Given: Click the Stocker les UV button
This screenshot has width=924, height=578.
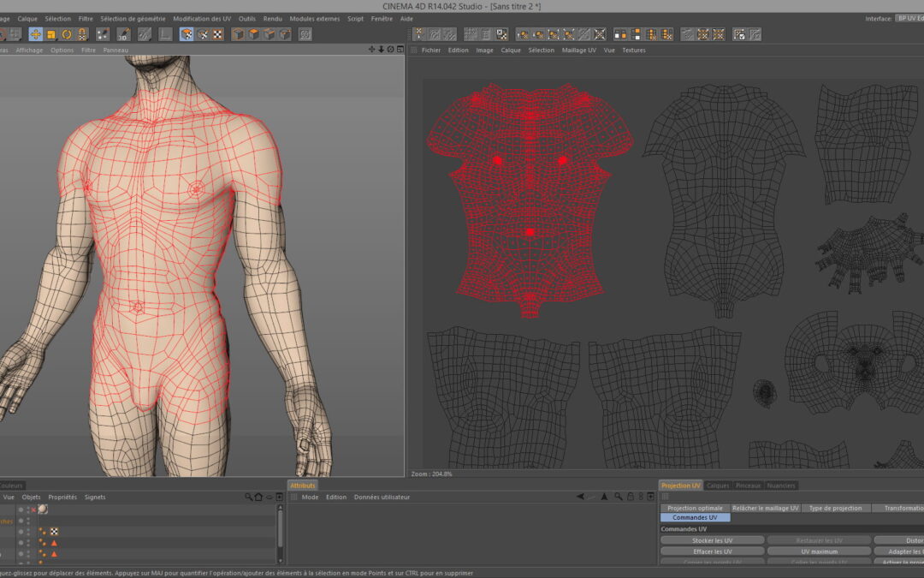Looking at the screenshot, I should point(712,540).
